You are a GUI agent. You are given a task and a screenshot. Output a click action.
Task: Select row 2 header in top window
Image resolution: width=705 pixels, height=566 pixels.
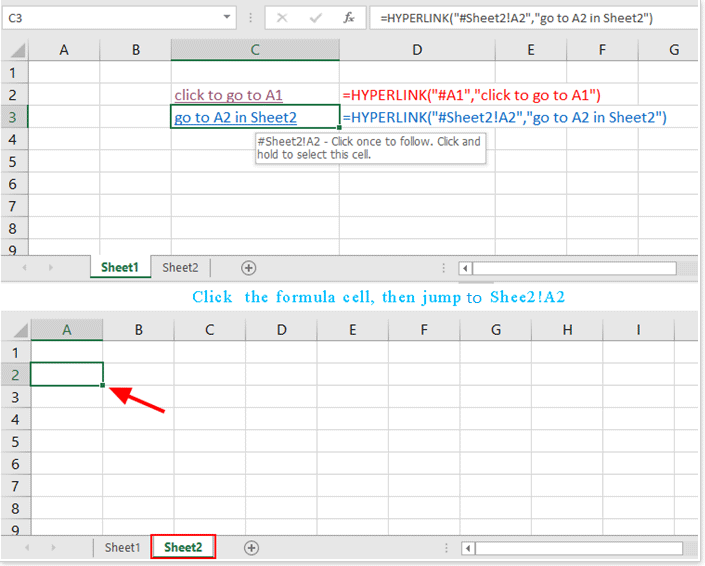14,94
